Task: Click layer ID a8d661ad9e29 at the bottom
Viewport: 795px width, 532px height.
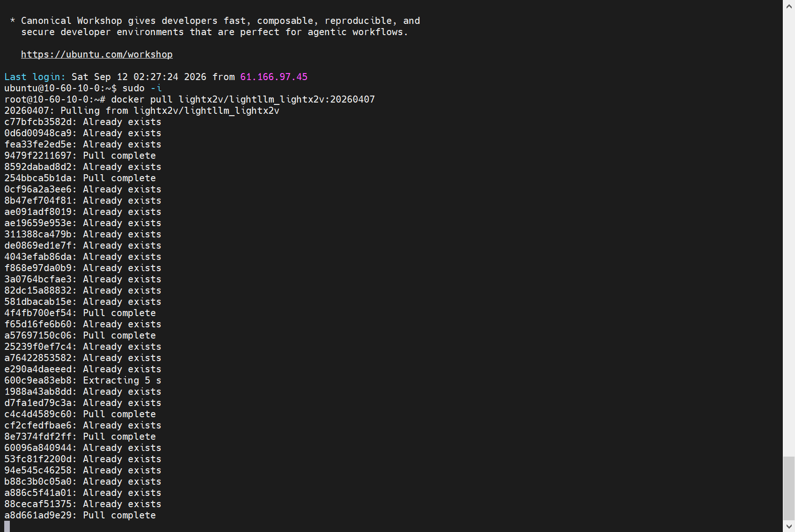Action: point(38,515)
